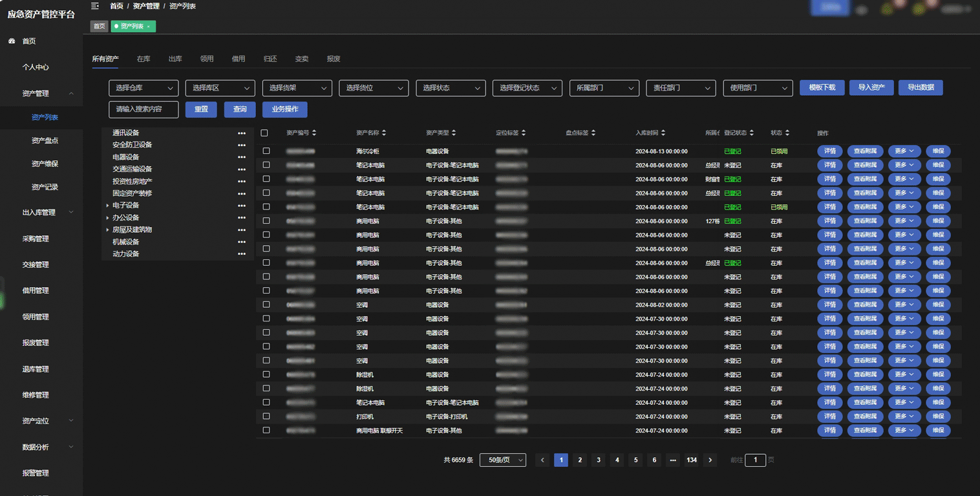The width and height of the screenshot is (980, 496).
Task: Collapse the sidebar with the hamburger icon
Action: click(x=95, y=6)
